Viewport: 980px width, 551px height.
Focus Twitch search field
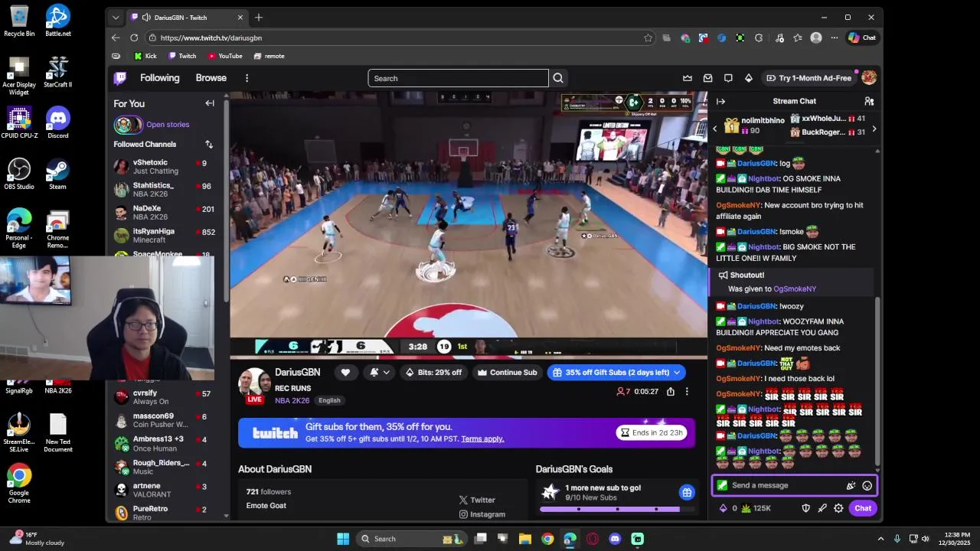(458, 78)
